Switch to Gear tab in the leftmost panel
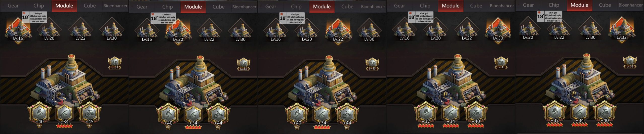 [13, 6]
